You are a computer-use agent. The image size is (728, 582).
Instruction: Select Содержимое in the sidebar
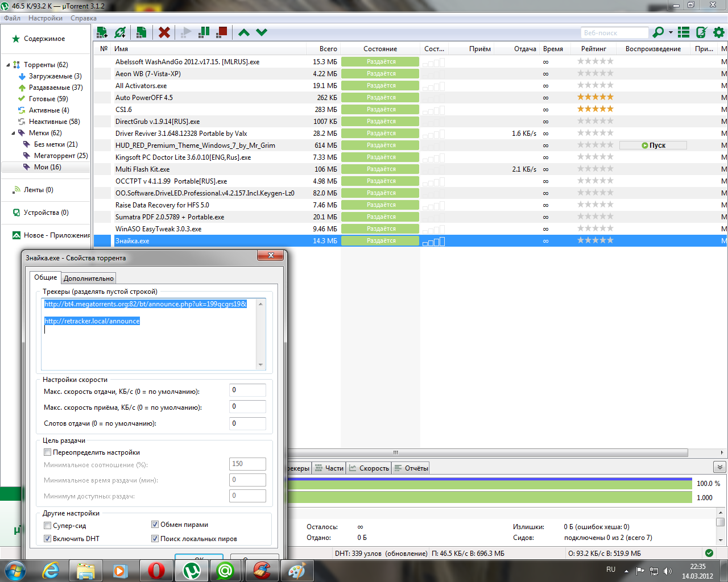tap(44, 39)
